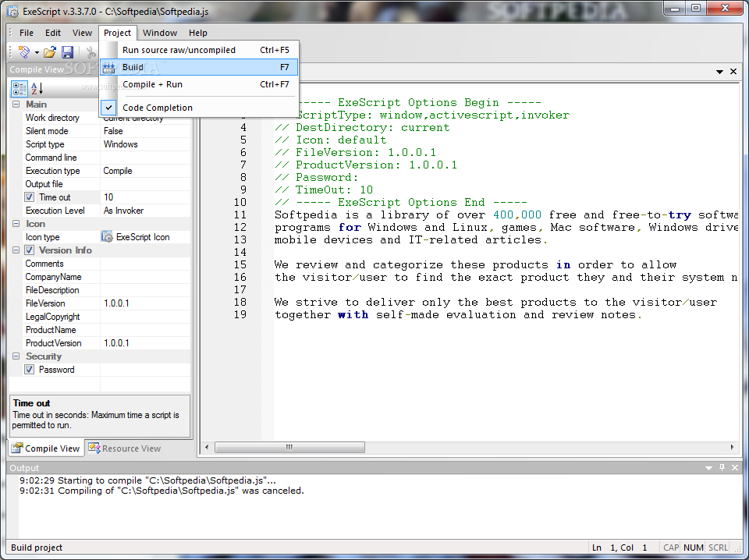Click the ProductVersion value 1.0.0.1
The width and height of the screenshot is (749, 560).
(x=146, y=343)
